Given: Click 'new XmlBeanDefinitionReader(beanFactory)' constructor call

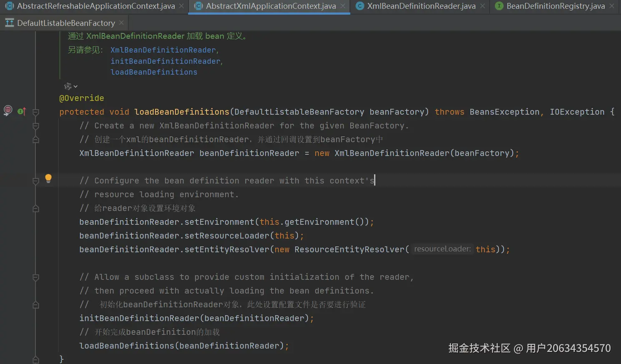Looking at the screenshot, I should (x=415, y=153).
